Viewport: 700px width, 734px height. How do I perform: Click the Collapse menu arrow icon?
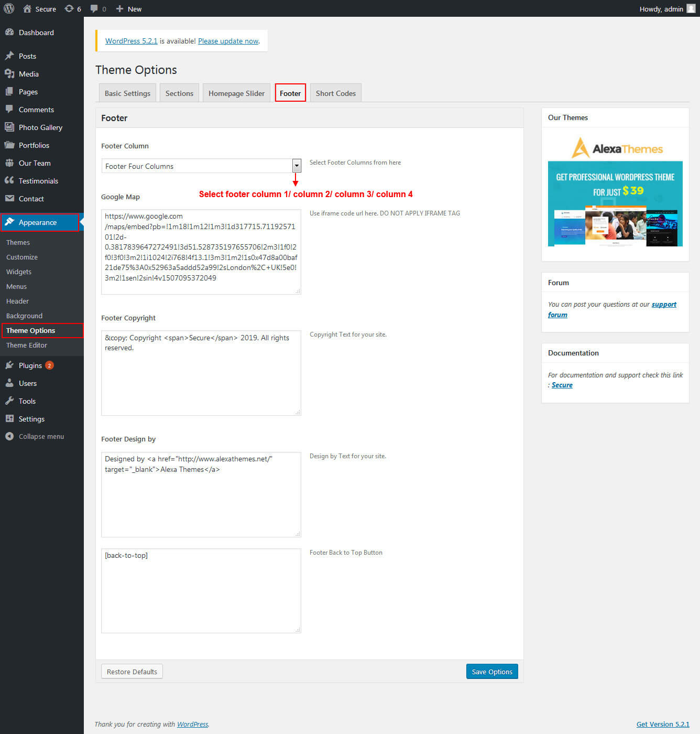point(9,436)
